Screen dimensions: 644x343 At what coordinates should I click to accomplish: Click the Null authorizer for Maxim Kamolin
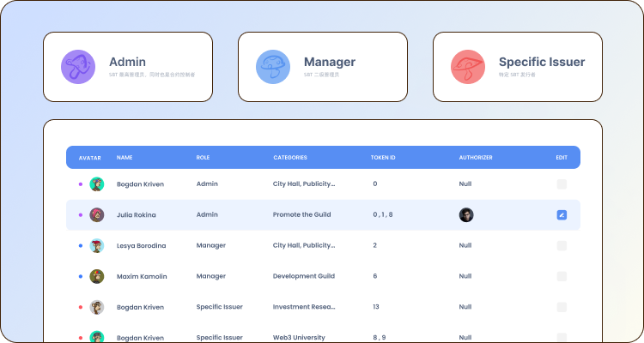(465, 276)
